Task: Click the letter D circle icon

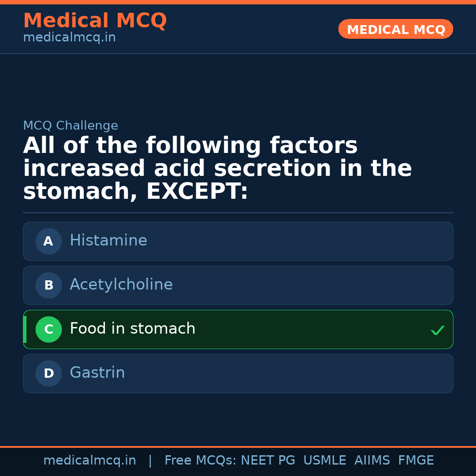Action: tap(48, 373)
